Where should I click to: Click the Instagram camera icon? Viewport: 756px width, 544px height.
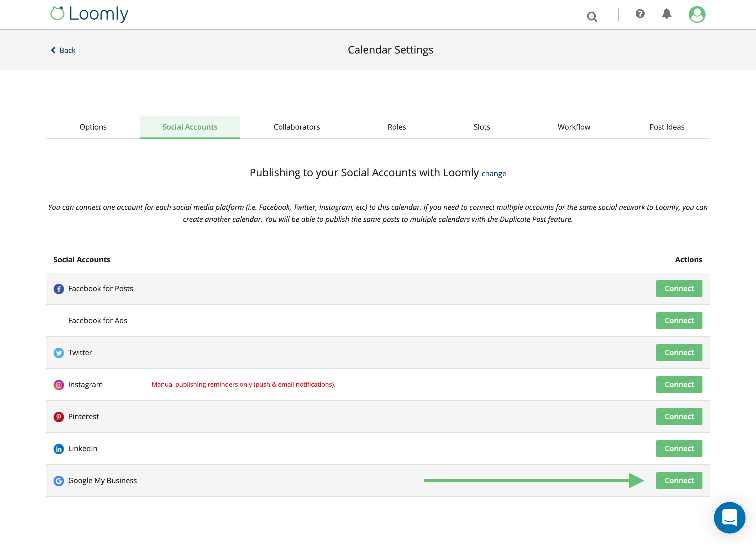pyautogui.click(x=58, y=385)
